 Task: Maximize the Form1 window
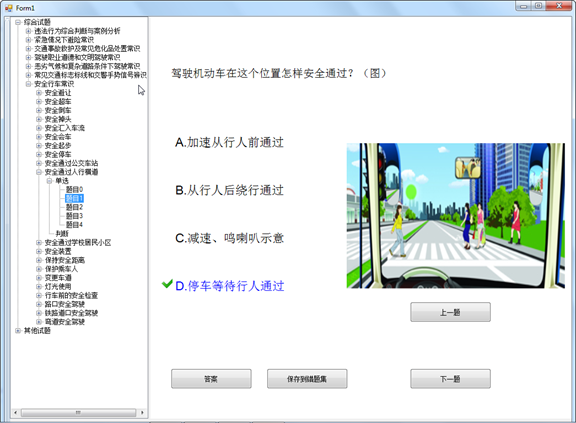coord(539,6)
